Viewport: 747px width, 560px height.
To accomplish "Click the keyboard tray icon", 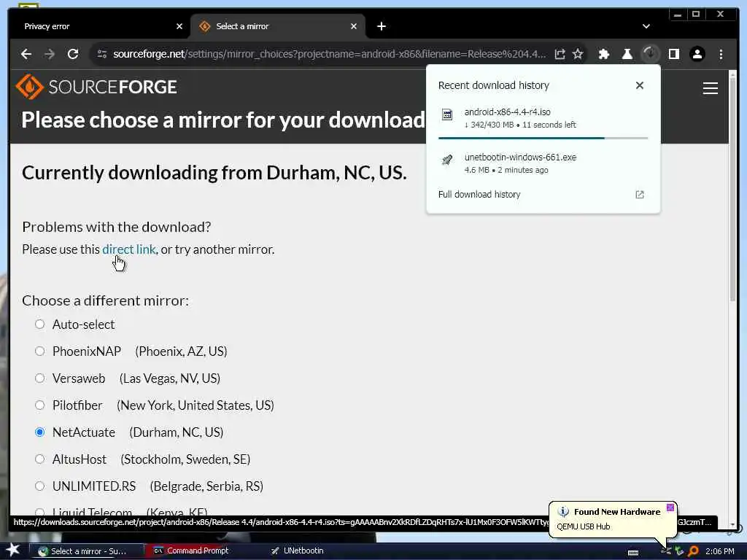I will (633, 553).
